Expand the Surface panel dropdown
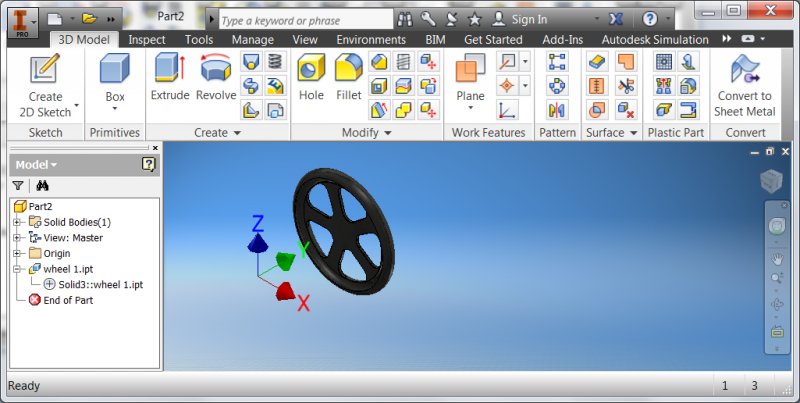Image resolution: width=800 pixels, height=403 pixels. pyautogui.click(x=634, y=133)
